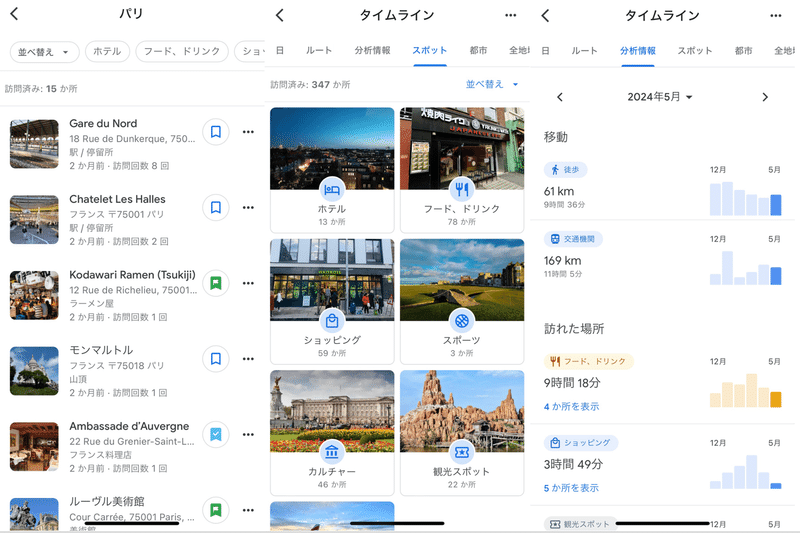
Task: Switch to 都市 tab in 分析情報 screen
Action: click(743, 50)
